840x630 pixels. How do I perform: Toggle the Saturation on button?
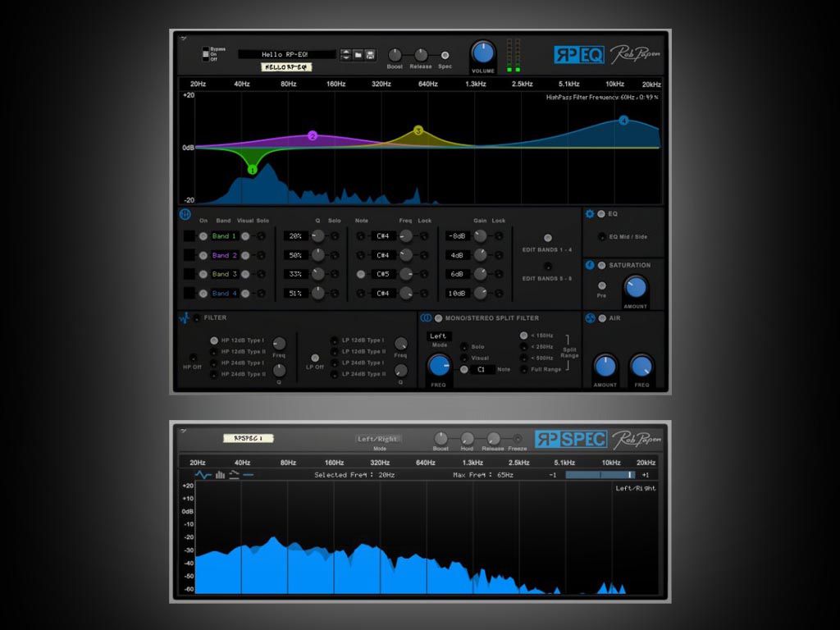click(x=601, y=265)
